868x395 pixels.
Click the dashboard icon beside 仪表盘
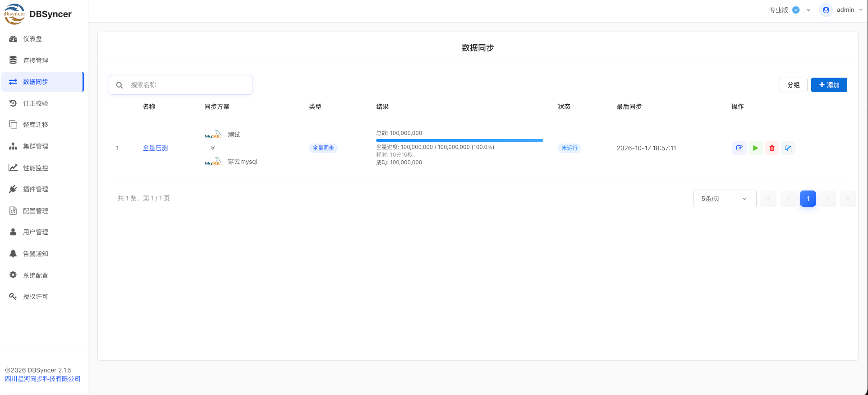pyautogui.click(x=13, y=39)
